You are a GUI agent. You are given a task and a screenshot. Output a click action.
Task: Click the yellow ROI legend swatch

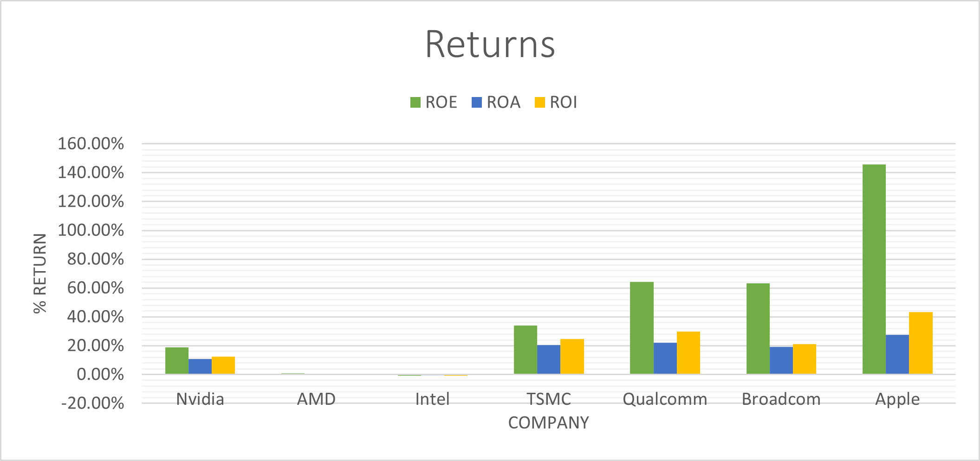539,102
